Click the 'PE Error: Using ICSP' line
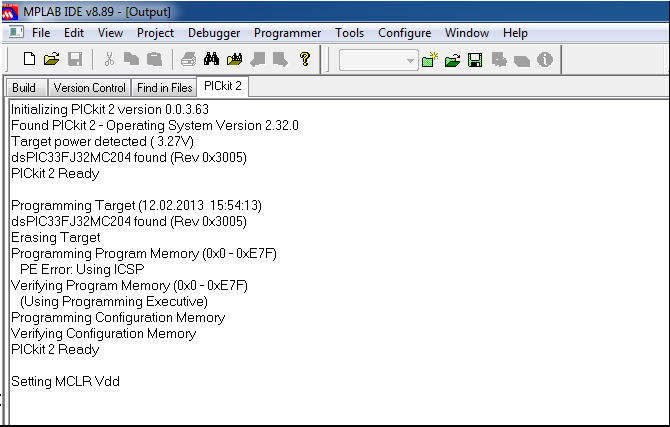670x427 pixels. 82,270
